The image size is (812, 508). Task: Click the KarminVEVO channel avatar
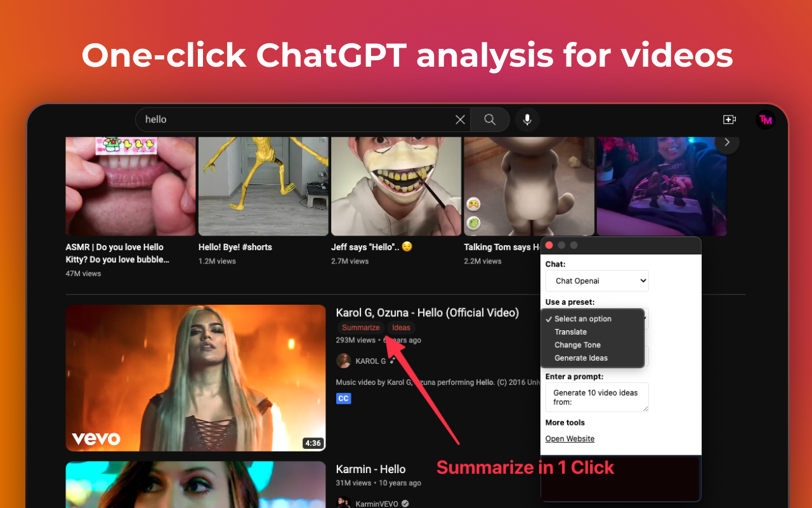click(343, 504)
